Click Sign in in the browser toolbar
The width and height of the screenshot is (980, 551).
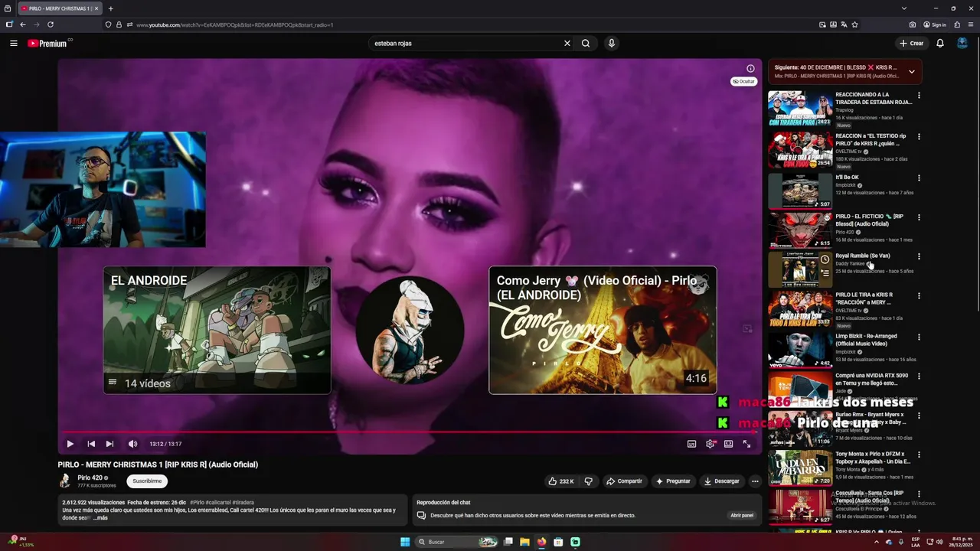[935, 24]
